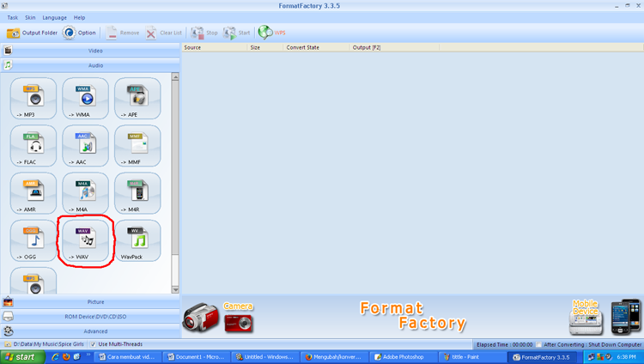The width and height of the screenshot is (644, 364).
Task: Expand the ROM Device\DVD\CD\ISO panel
Action: [x=90, y=317]
